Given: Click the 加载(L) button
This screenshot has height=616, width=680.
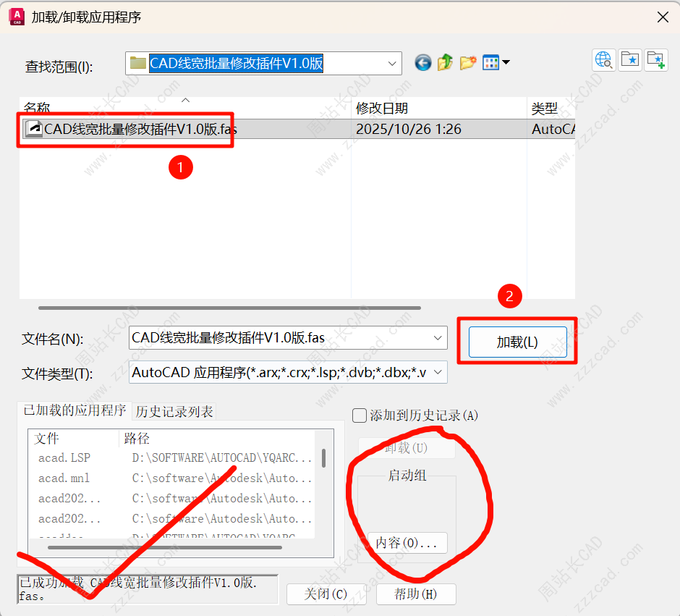Looking at the screenshot, I should [517, 342].
